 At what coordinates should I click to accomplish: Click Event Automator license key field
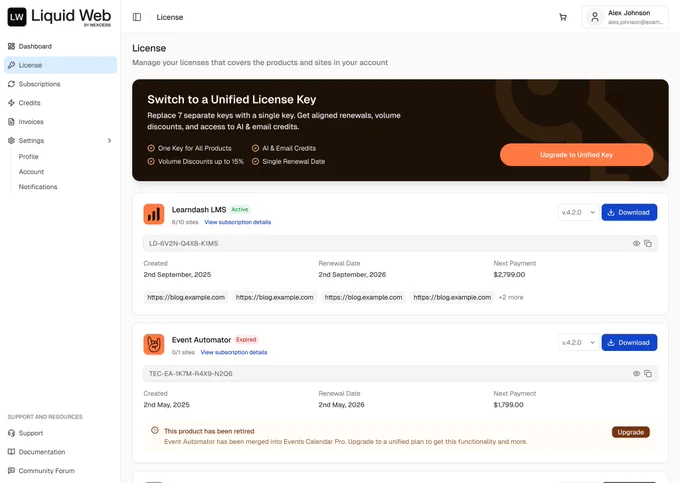coord(400,374)
